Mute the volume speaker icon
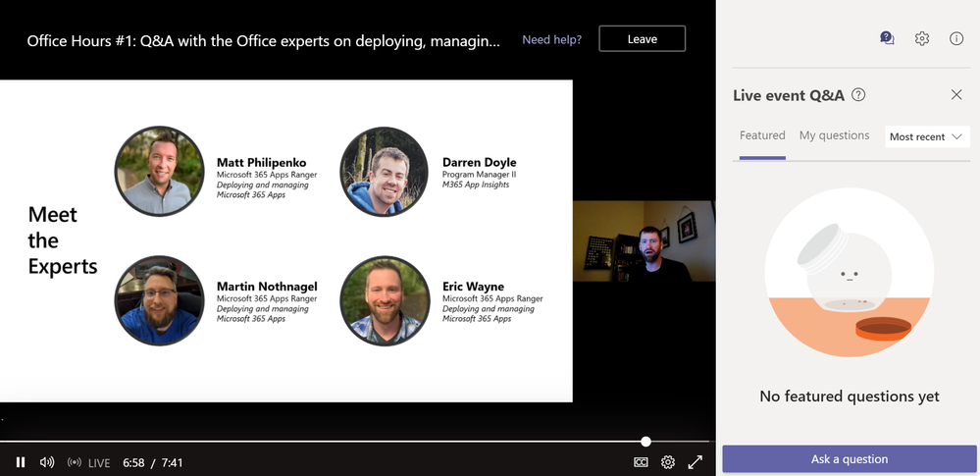The image size is (980, 476). tap(47, 462)
